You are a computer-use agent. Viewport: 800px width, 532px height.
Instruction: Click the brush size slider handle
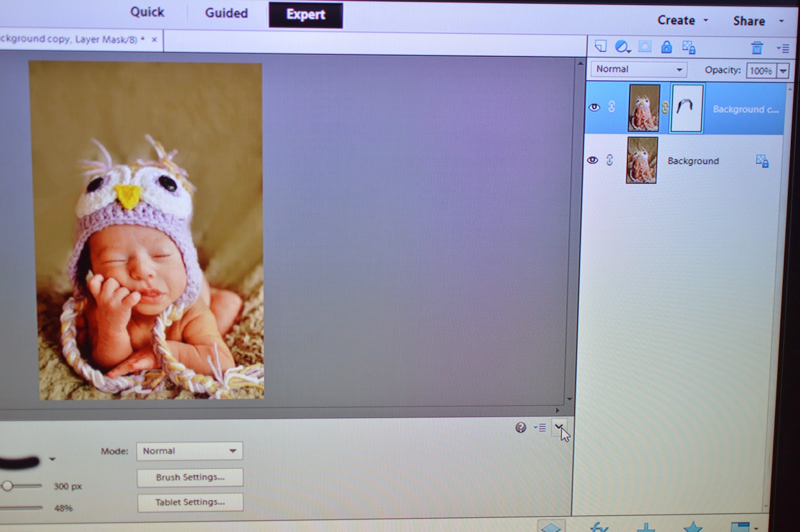tap(7, 485)
